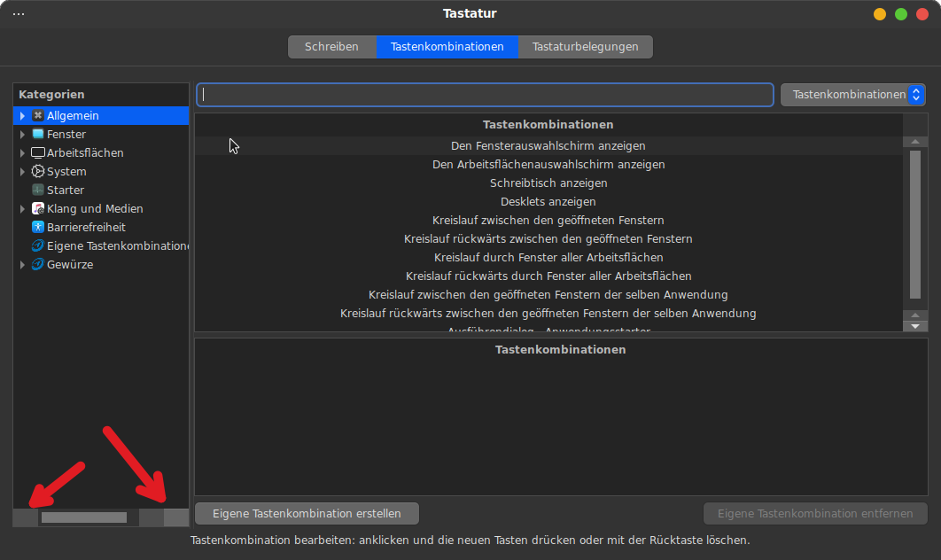
Task: Expand the Fenster category arrow
Action: 23,135
